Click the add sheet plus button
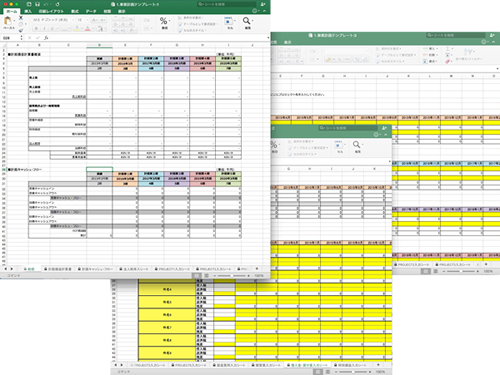 (x=257, y=269)
